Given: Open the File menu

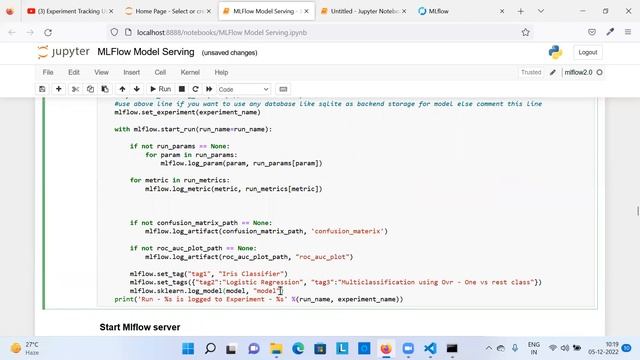Looking at the screenshot, I should click(x=48, y=72).
